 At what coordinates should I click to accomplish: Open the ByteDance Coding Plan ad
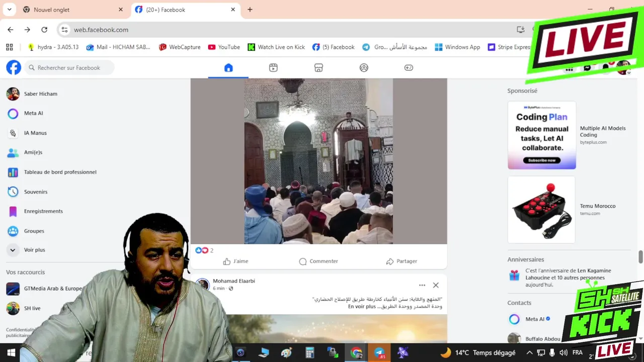pos(542,135)
